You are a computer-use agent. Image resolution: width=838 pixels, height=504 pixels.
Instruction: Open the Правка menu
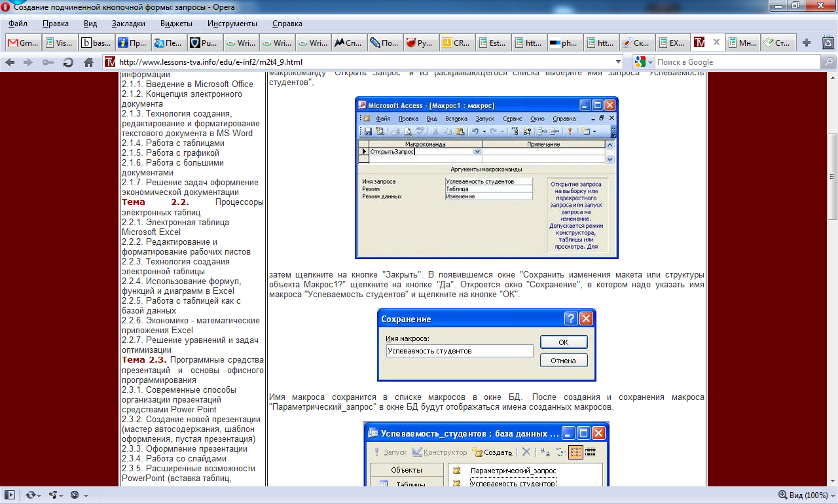pos(56,24)
